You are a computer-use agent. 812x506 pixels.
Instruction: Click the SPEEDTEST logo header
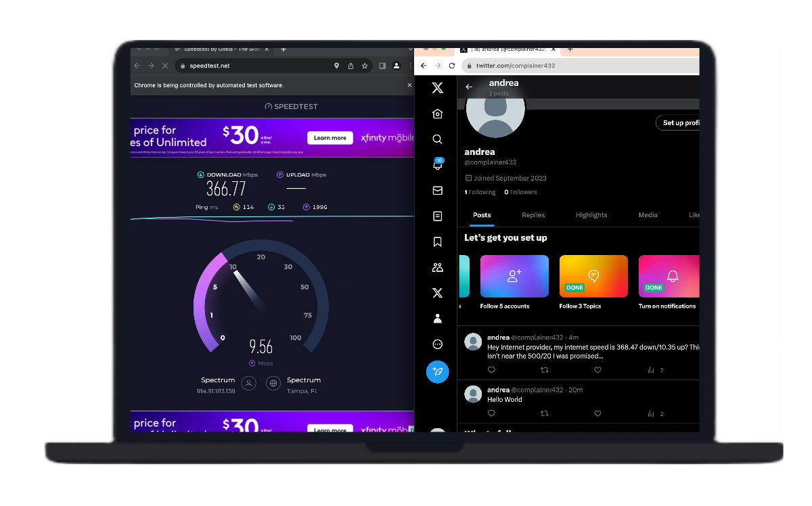pyautogui.click(x=291, y=106)
